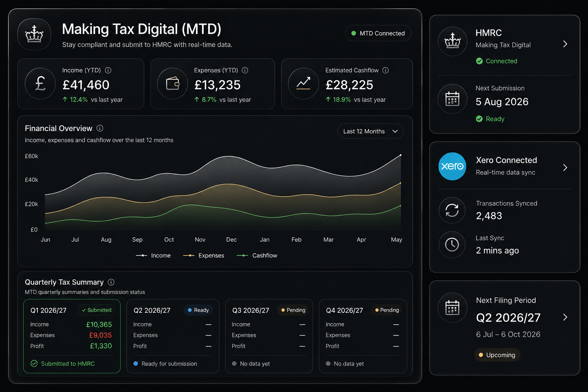Click the sync arrows icon beside Transactions Synced
This screenshot has width=588, height=392.
(x=452, y=210)
